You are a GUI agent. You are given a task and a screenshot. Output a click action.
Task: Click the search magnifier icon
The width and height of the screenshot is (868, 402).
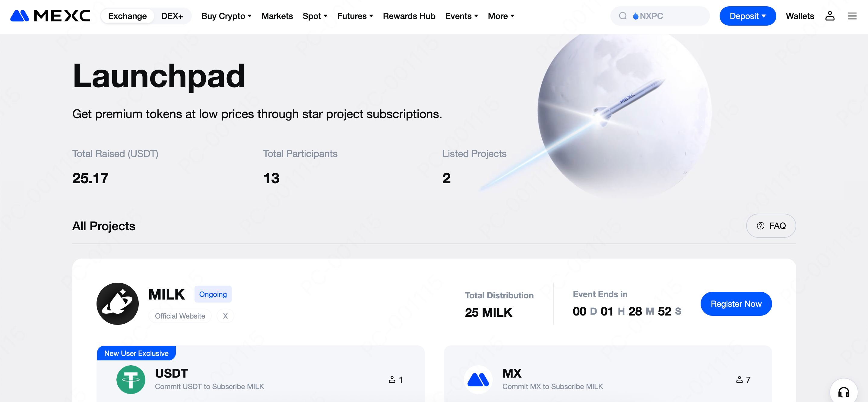[623, 16]
